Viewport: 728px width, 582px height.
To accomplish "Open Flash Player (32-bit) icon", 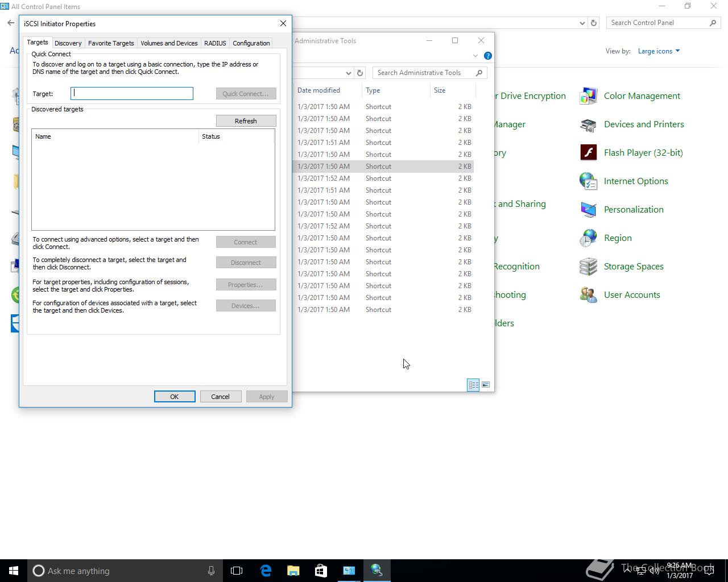I will [588, 153].
